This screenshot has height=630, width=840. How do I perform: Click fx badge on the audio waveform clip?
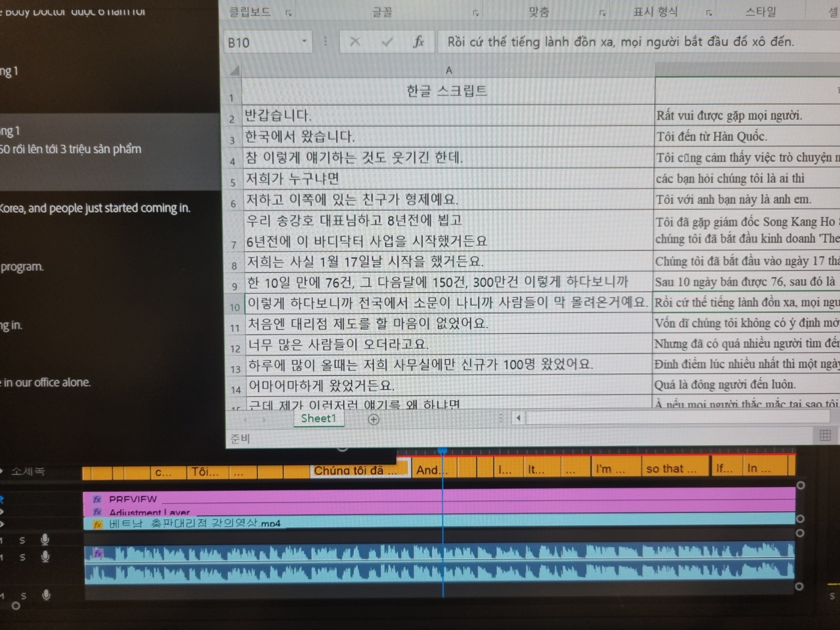pos(98,553)
